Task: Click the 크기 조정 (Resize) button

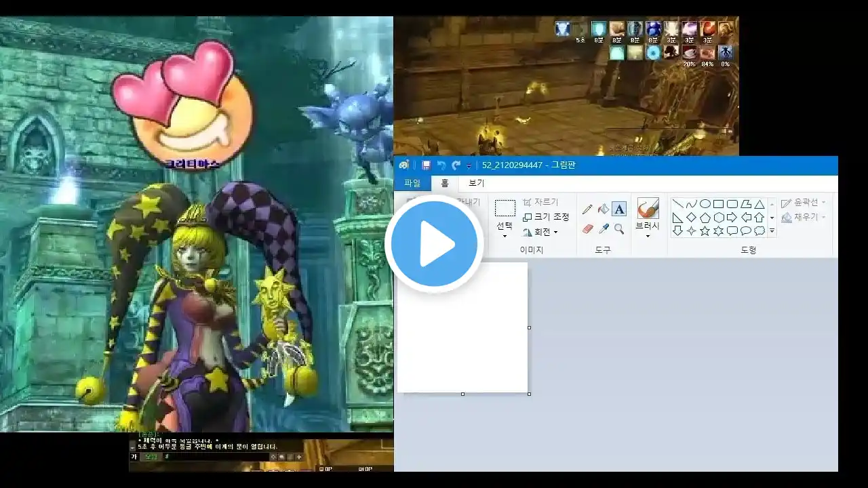Action: coord(546,217)
